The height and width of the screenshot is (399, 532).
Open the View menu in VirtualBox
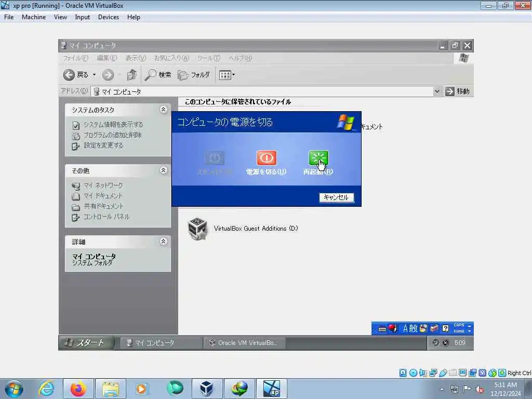(60, 17)
